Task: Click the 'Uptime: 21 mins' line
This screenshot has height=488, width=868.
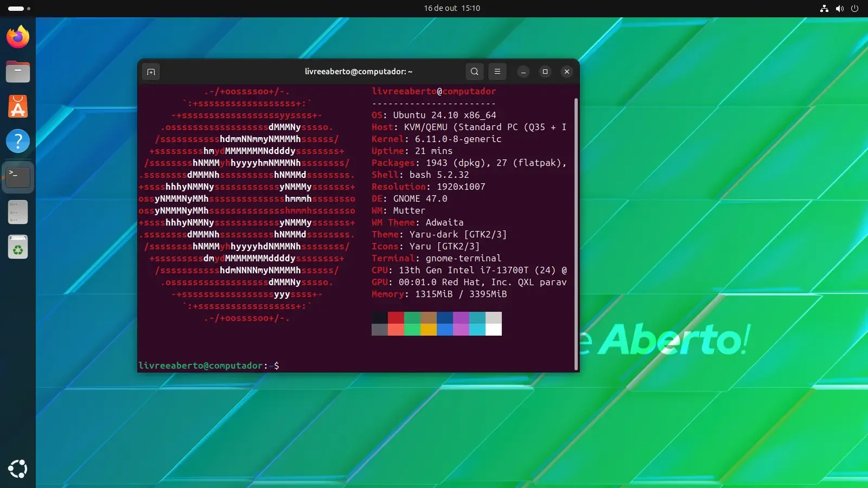Action: (412, 151)
